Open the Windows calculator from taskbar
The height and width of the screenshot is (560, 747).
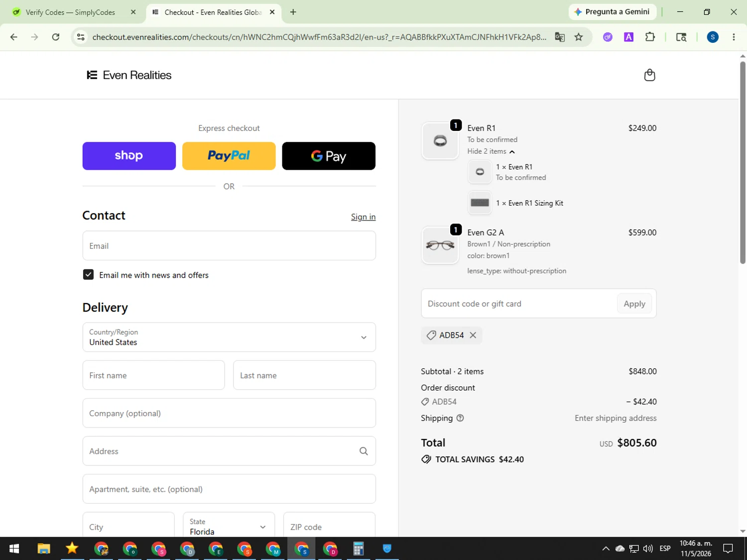tap(358, 549)
